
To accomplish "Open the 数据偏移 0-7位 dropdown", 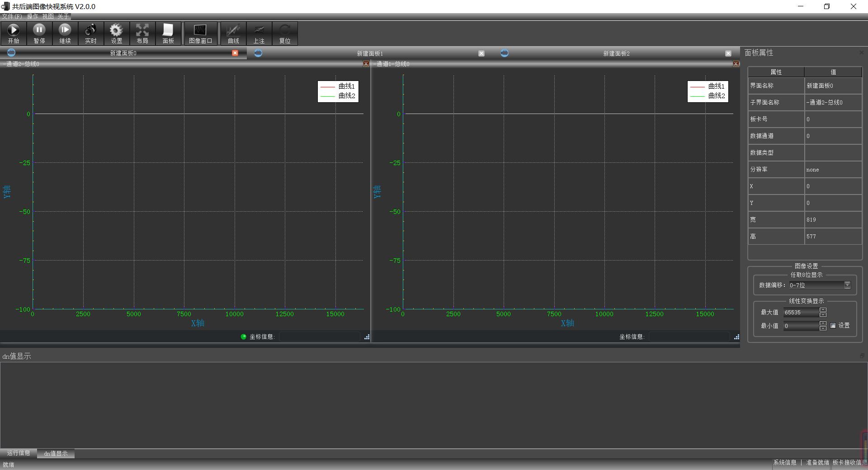I will coord(820,285).
